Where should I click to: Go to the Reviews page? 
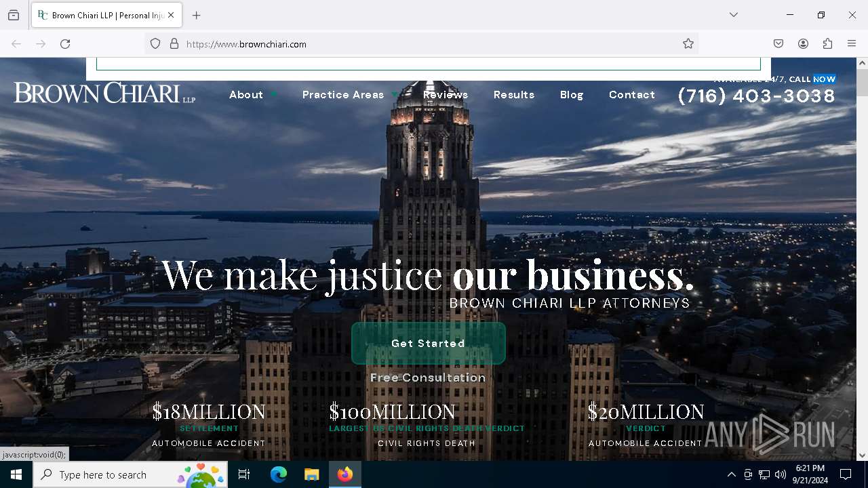click(x=446, y=95)
